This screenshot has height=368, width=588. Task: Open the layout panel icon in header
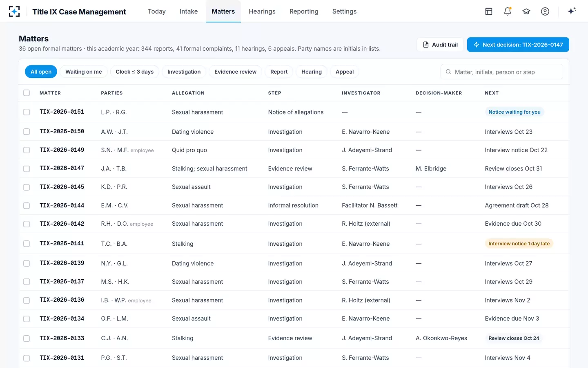[489, 11]
